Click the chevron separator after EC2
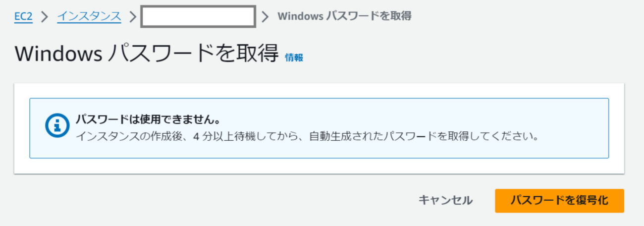644x226 pixels. (45, 16)
